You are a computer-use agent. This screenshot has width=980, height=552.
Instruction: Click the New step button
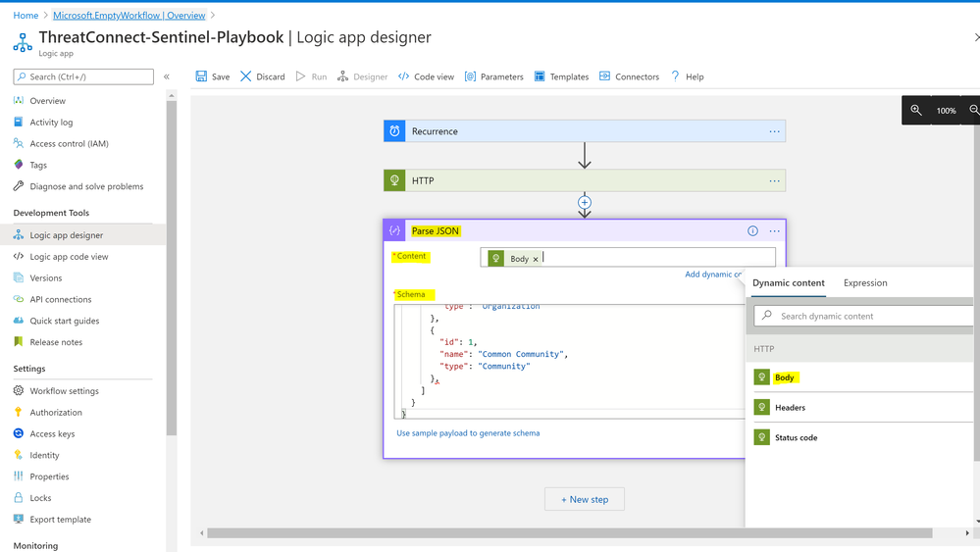(585, 499)
